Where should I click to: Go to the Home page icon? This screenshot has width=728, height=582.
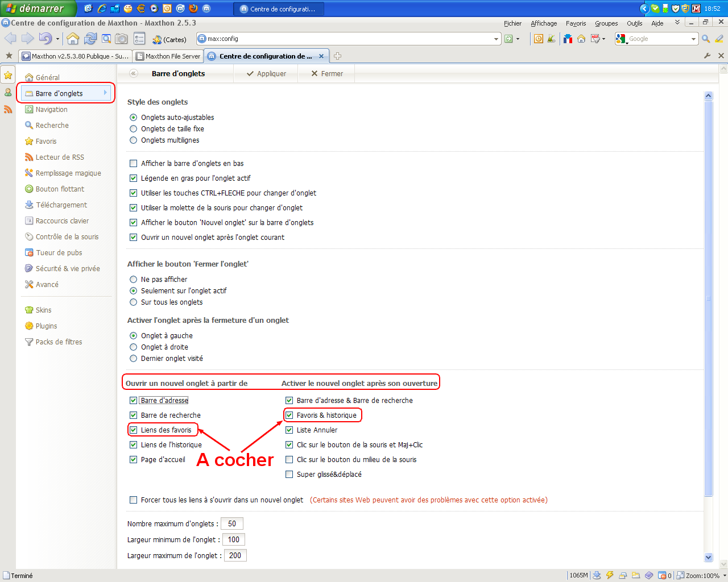(73, 39)
